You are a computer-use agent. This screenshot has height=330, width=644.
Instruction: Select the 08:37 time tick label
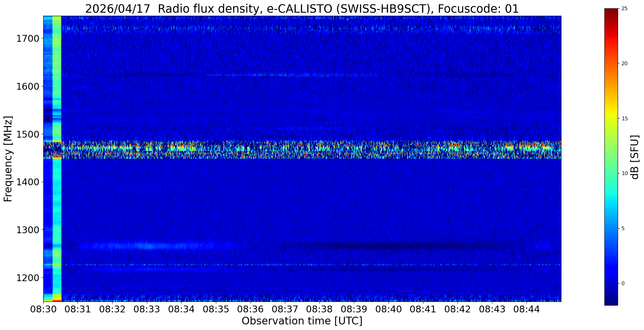(x=285, y=309)
